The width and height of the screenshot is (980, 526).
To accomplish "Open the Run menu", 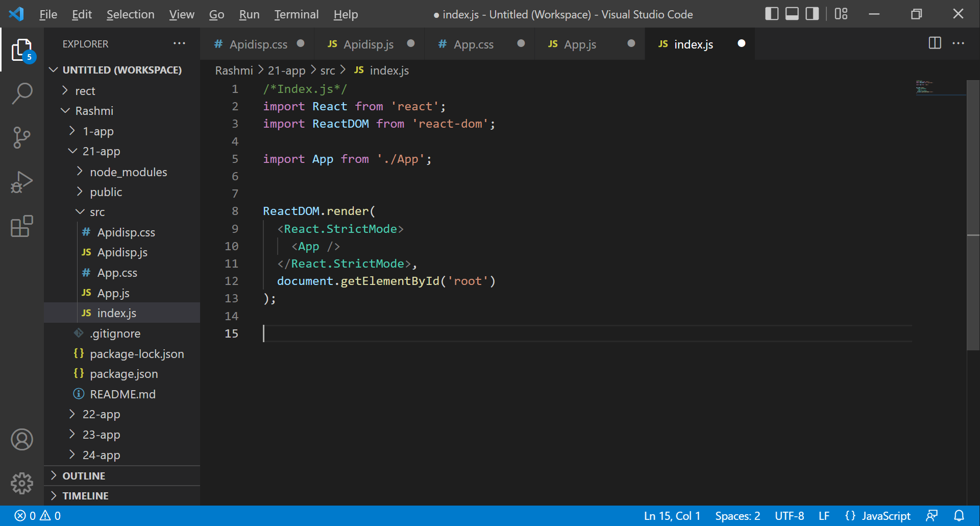I will (249, 14).
